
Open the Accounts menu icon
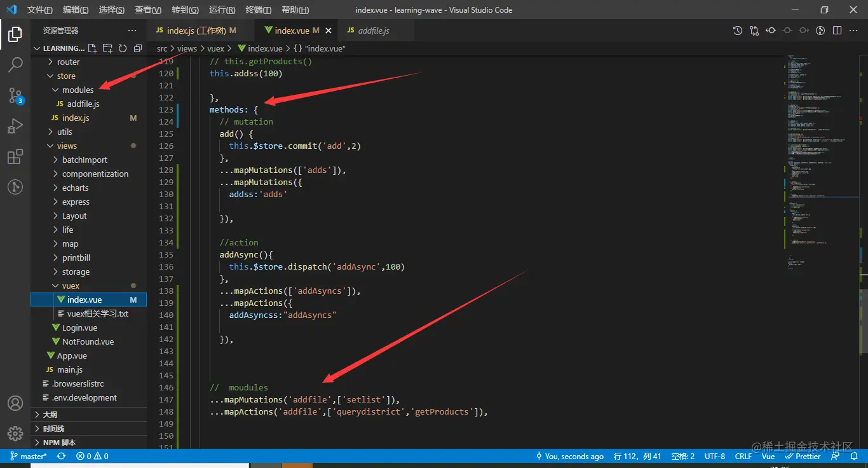(15, 403)
